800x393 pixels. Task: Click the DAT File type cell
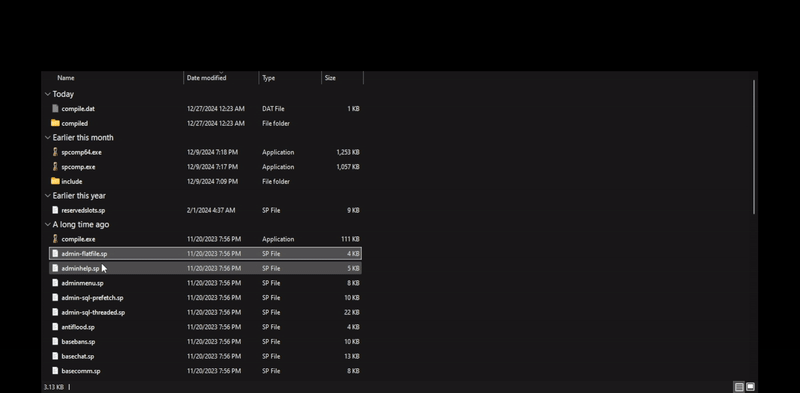click(273, 109)
